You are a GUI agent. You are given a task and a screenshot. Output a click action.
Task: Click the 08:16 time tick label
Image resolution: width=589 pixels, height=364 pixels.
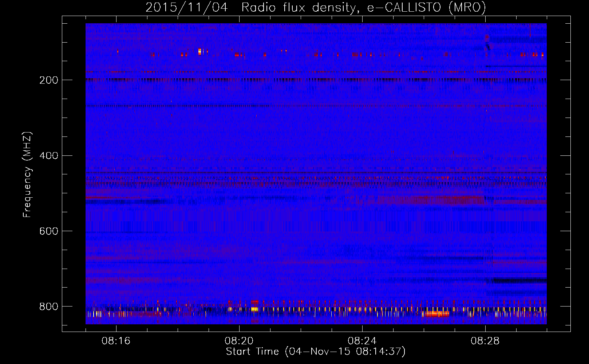(116, 341)
